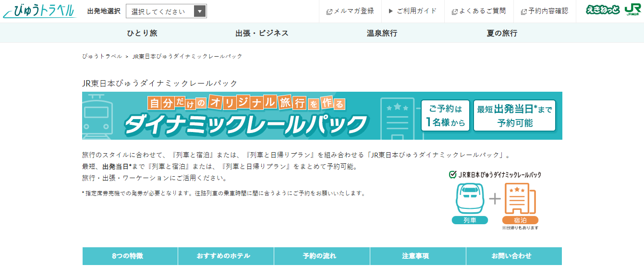Click the train icon labeled 列車
The width and height of the screenshot is (644, 278).
click(x=470, y=199)
